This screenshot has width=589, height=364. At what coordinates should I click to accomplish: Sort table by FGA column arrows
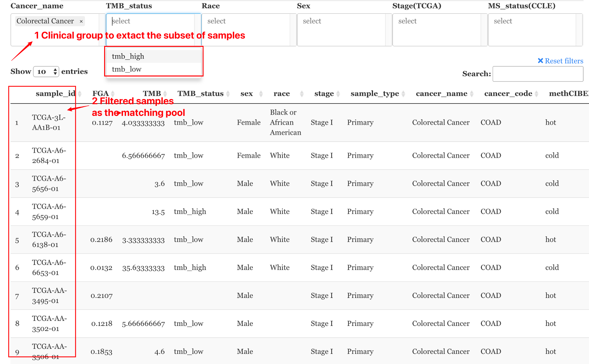click(x=113, y=94)
